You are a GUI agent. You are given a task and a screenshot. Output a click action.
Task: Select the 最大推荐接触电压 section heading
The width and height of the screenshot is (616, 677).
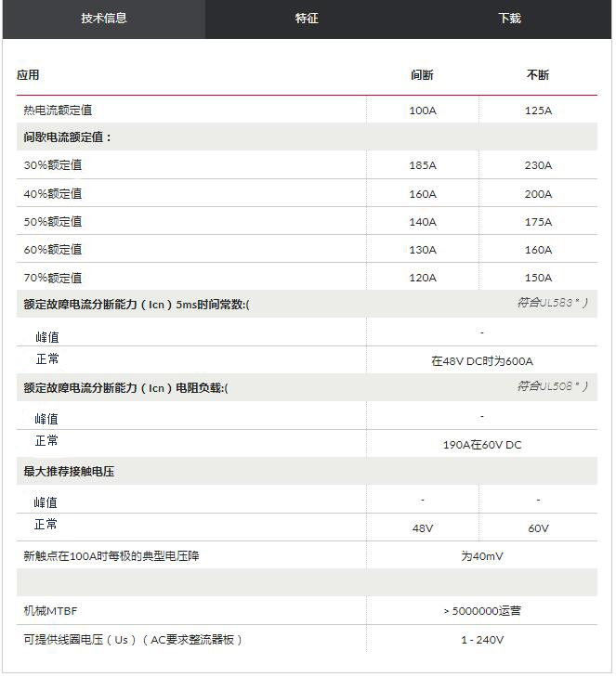[x=70, y=472]
